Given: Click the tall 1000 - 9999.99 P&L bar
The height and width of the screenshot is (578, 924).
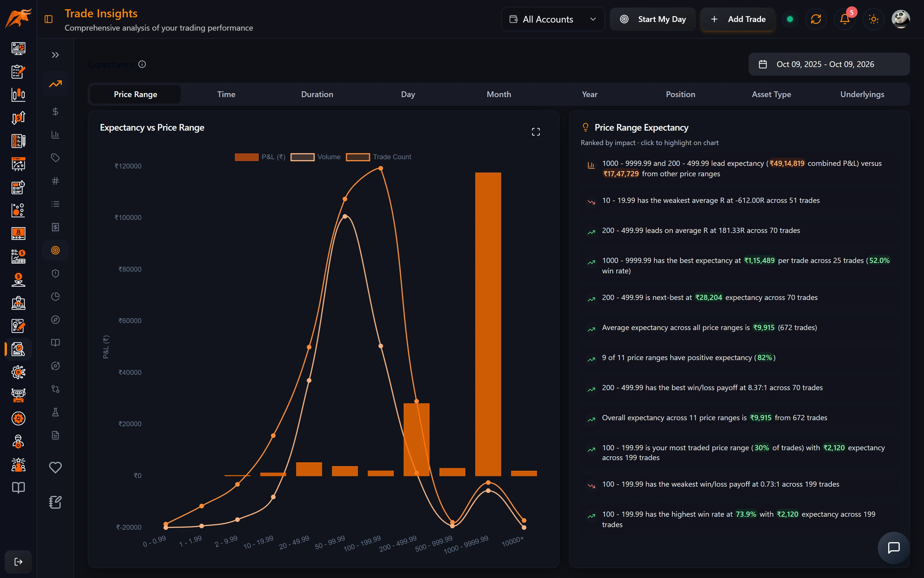Looking at the screenshot, I should (488, 324).
